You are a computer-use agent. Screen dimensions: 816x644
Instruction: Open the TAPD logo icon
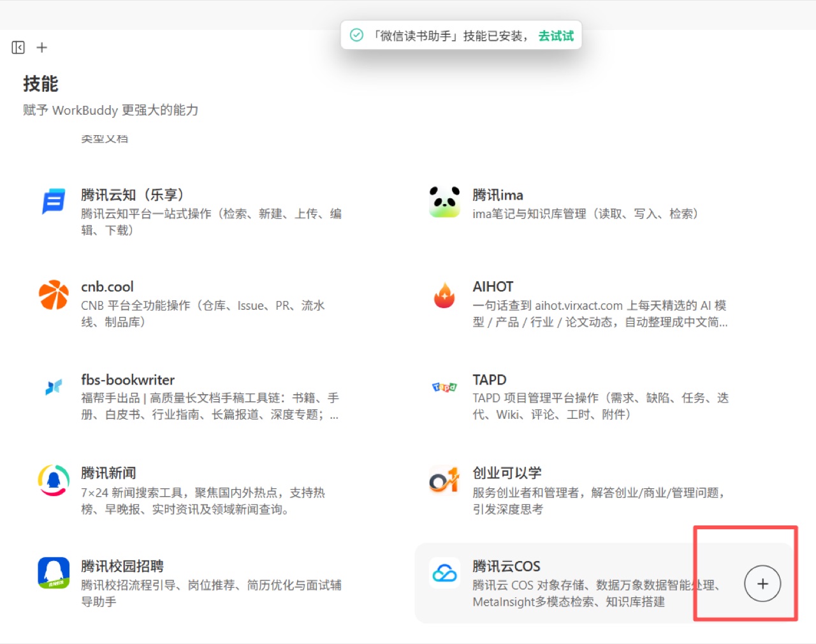pos(444,386)
